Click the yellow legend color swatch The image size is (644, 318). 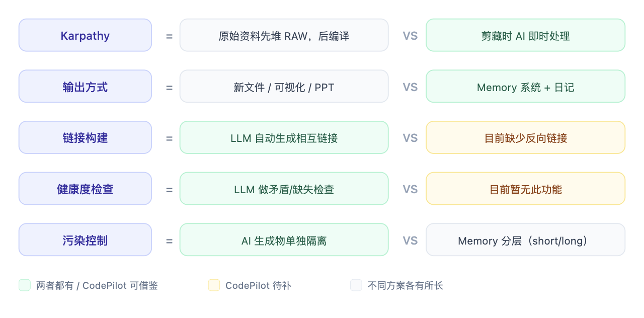coord(214,285)
